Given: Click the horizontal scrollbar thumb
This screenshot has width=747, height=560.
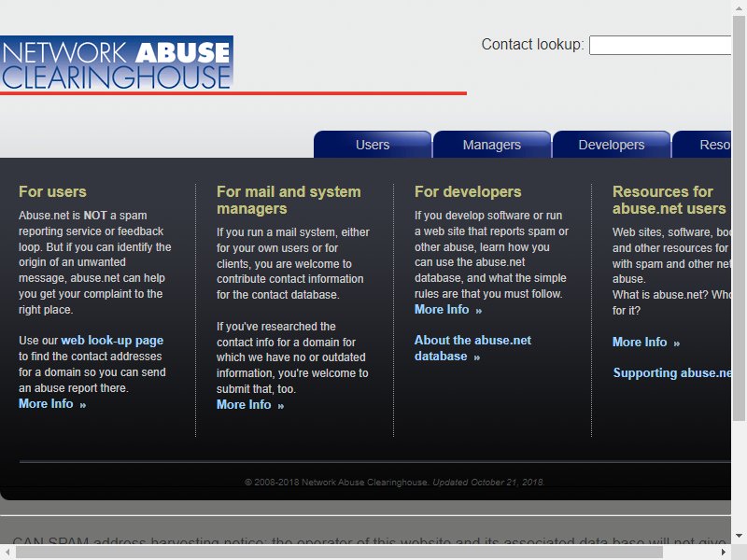Looking at the screenshot, I should coord(339,552).
